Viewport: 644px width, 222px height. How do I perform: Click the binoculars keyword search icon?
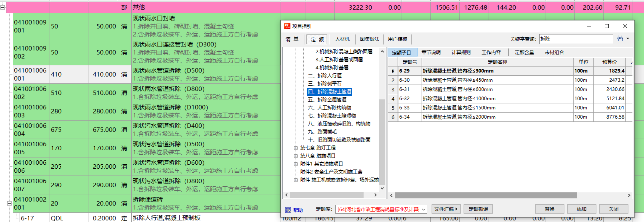point(620,39)
